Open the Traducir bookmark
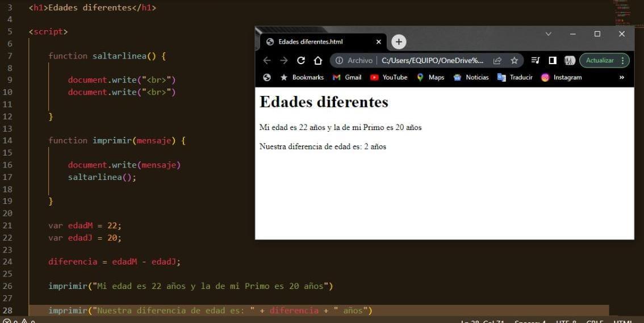The height and width of the screenshot is (323, 644). coord(515,77)
